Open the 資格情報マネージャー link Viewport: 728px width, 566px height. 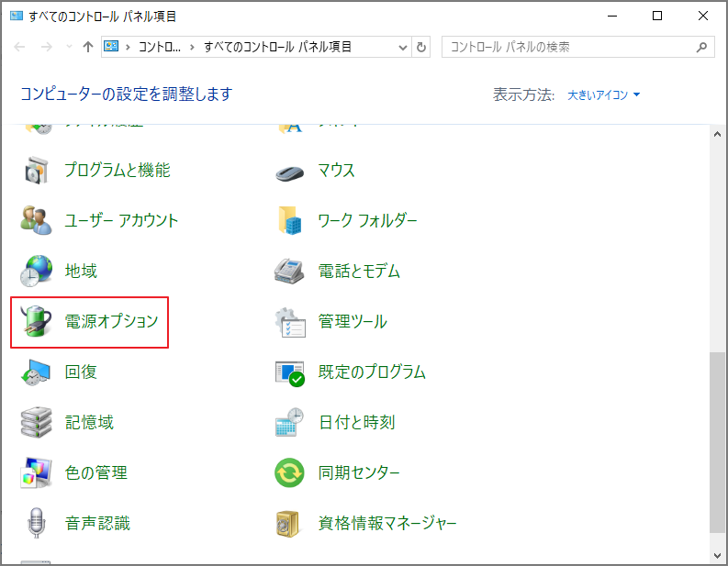tap(387, 523)
